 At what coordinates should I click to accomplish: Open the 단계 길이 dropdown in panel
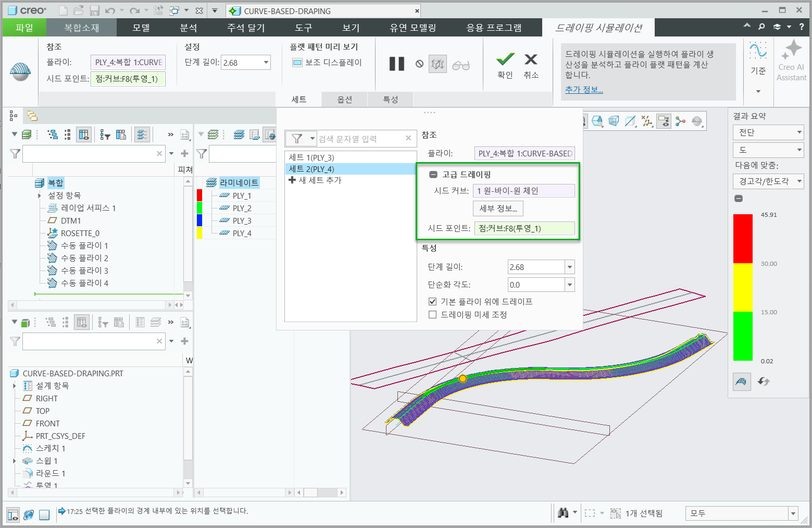coord(570,267)
